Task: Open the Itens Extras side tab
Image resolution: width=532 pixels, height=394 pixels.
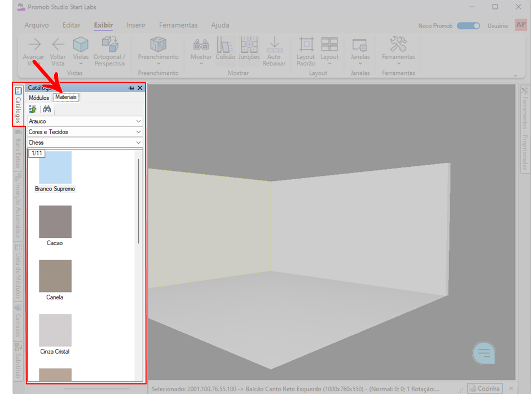Action: 18,149
